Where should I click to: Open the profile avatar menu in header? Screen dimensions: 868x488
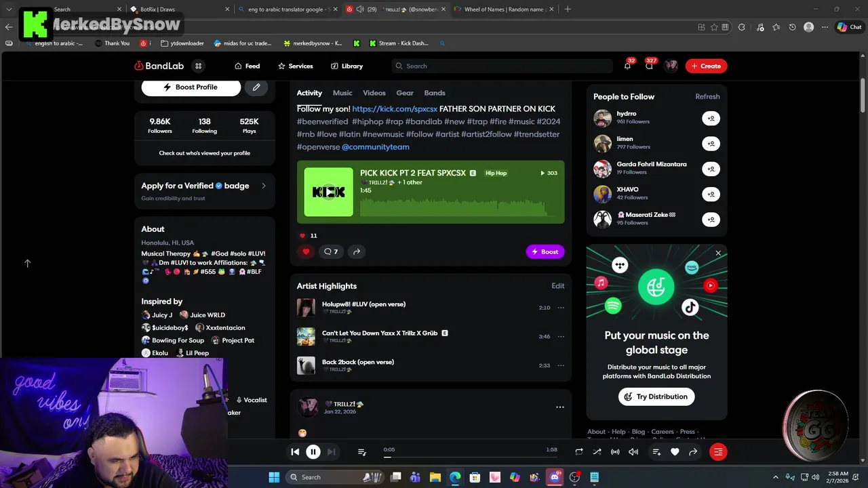click(671, 66)
